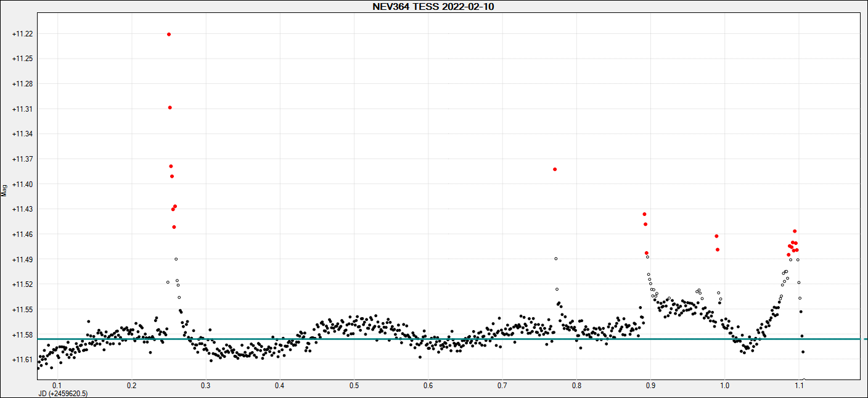Select the teal horizontal baseline line
This screenshot has width=868, height=398.
coord(452,339)
